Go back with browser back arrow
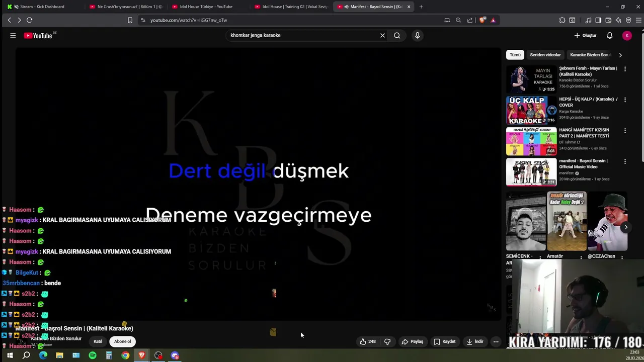The height and width of the screenshot is (362, 644). tap(9, 20)
